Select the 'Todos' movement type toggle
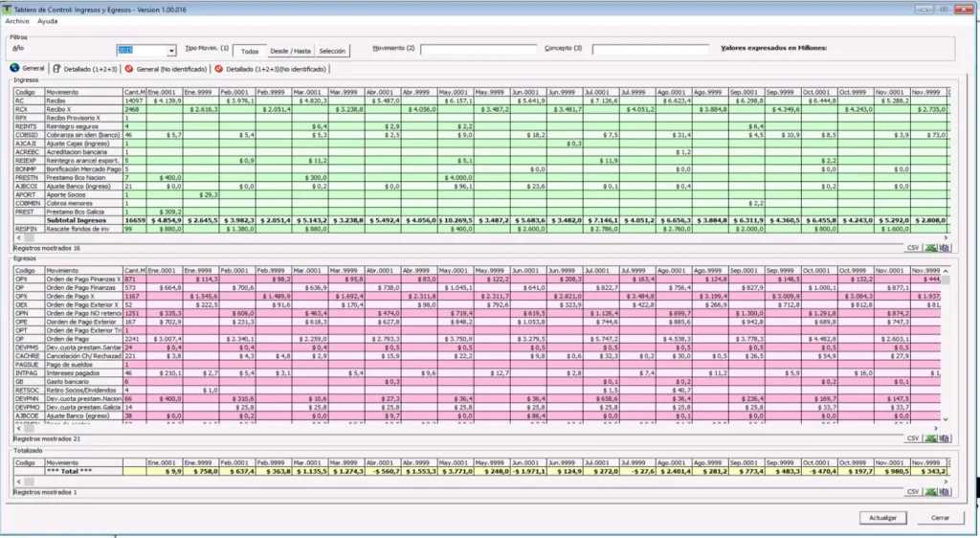Image resolution: width=980 pixels, height=538 pixels. pos(249,51)
